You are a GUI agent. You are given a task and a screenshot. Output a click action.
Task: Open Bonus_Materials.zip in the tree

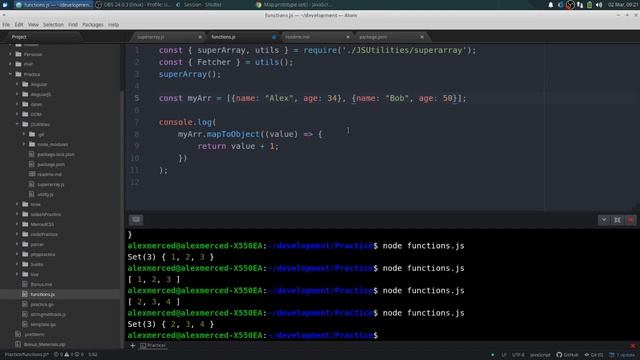click(44, 344)
